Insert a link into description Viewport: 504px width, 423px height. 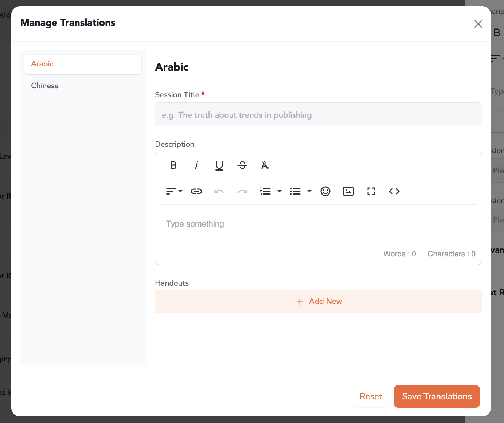pos(196,191)
